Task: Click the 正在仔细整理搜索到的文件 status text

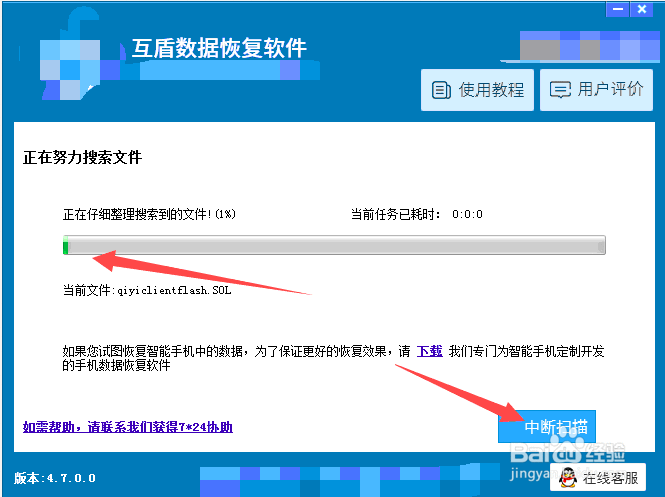Action: click(x=149, y=214)
